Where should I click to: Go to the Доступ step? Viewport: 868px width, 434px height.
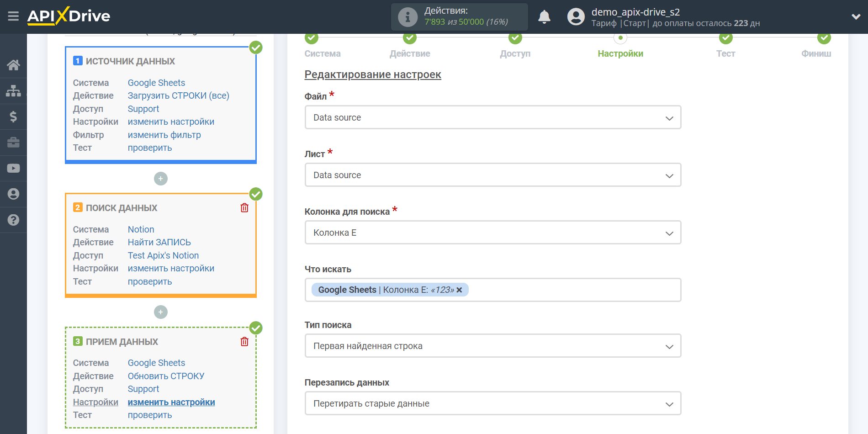(x=515, y=53)
